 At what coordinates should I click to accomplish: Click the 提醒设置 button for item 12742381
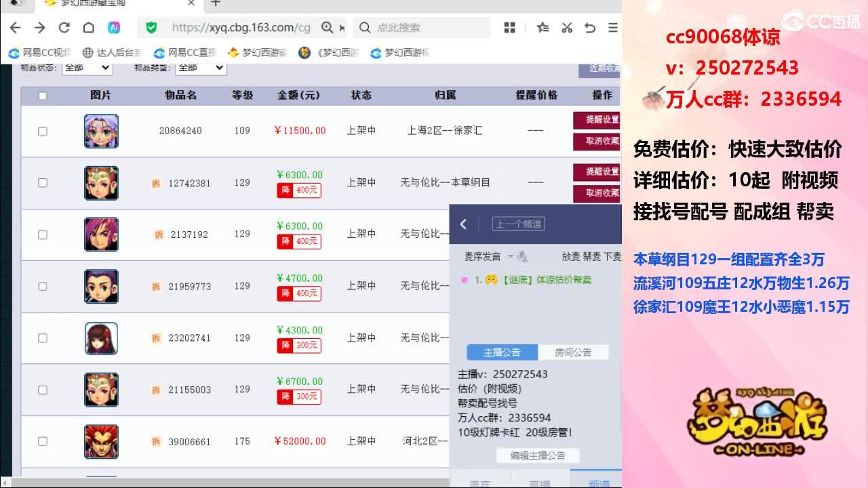pos(597,172)
